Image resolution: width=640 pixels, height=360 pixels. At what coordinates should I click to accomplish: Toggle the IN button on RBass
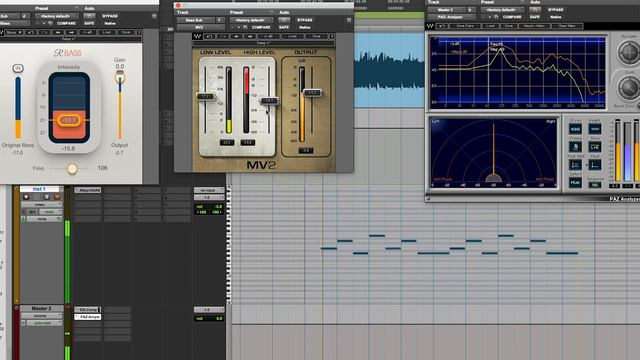pyautogui.click(x=18, y=69)
